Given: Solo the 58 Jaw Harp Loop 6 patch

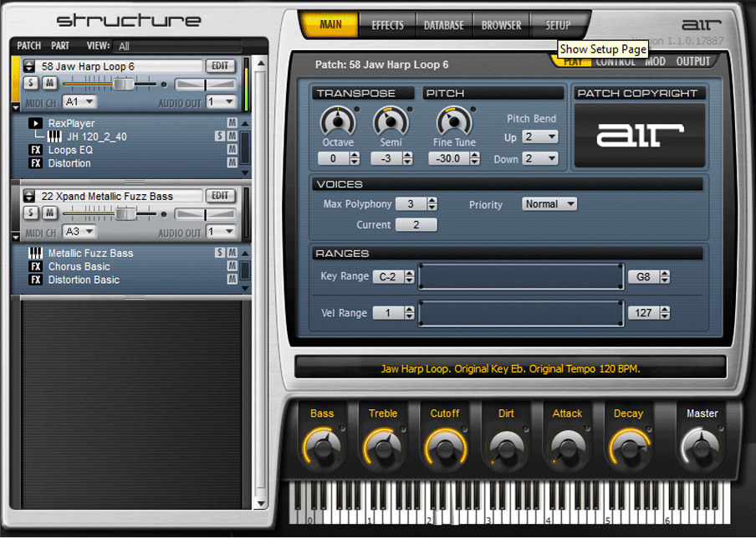Looking at the screenshot, I should click(x=31, y=83).
